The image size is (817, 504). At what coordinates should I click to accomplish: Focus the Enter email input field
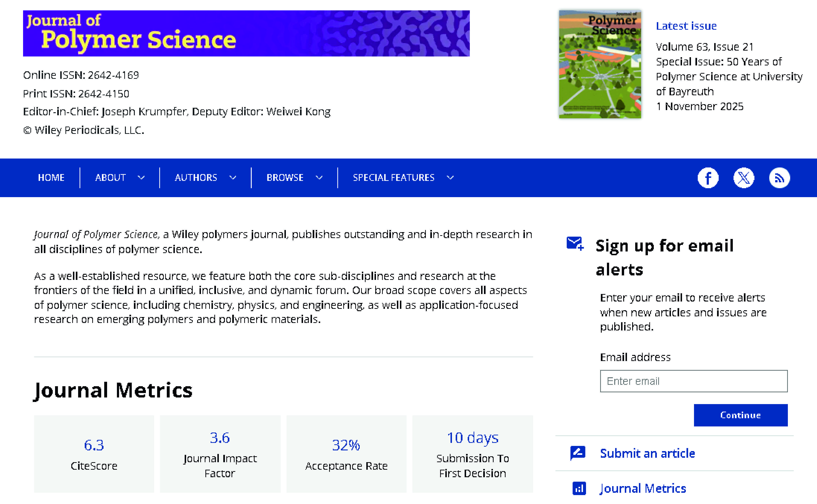[693, 381]
